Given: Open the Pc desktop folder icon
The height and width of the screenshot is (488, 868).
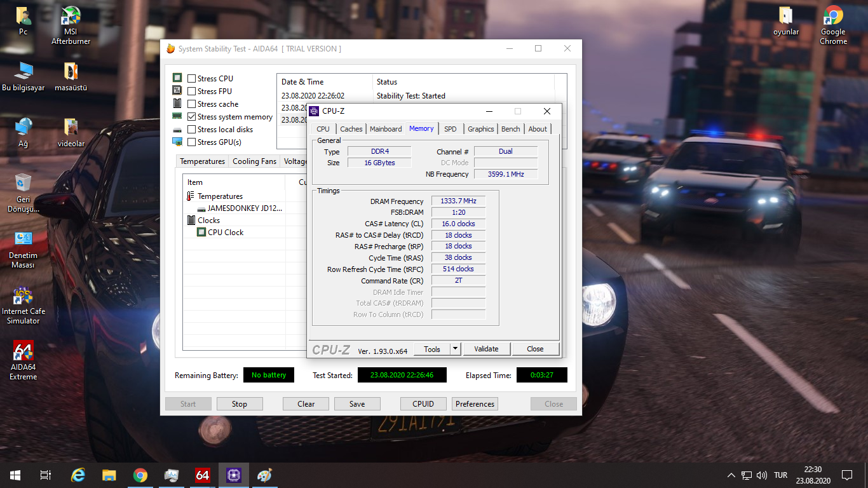Looking at the screenshot, I should click(x=23, y=20).
